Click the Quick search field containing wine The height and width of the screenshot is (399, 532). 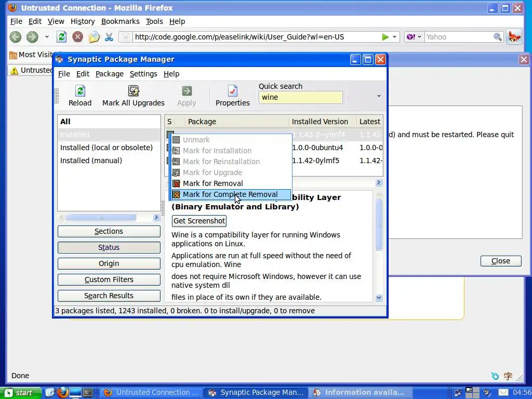point(301,97)
